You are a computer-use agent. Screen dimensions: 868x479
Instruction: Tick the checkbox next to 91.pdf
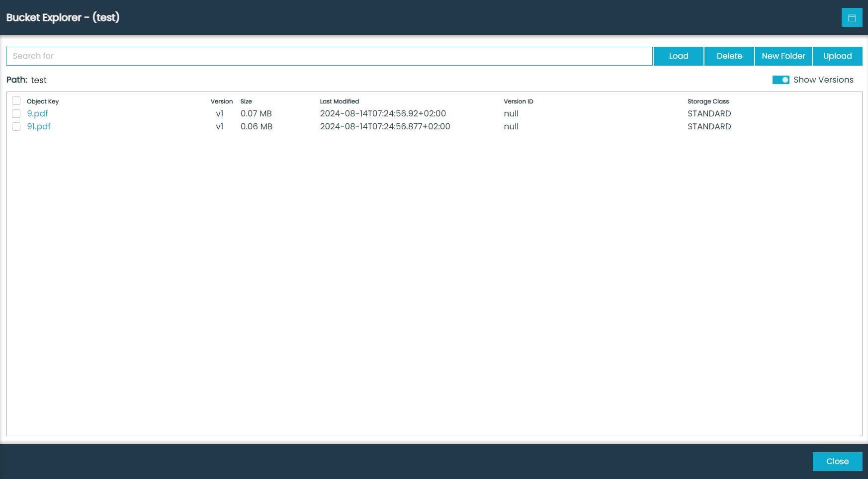(16, 127)
